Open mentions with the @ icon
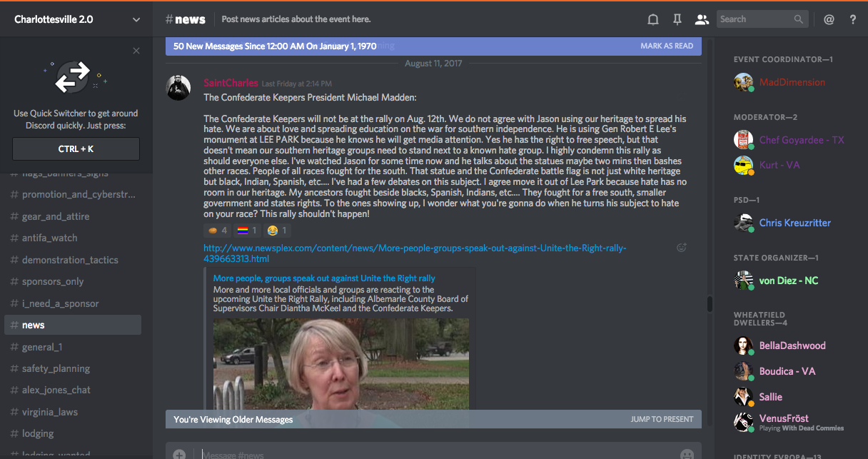The height and width of the screenshot is (459, 868). (829, 19)
